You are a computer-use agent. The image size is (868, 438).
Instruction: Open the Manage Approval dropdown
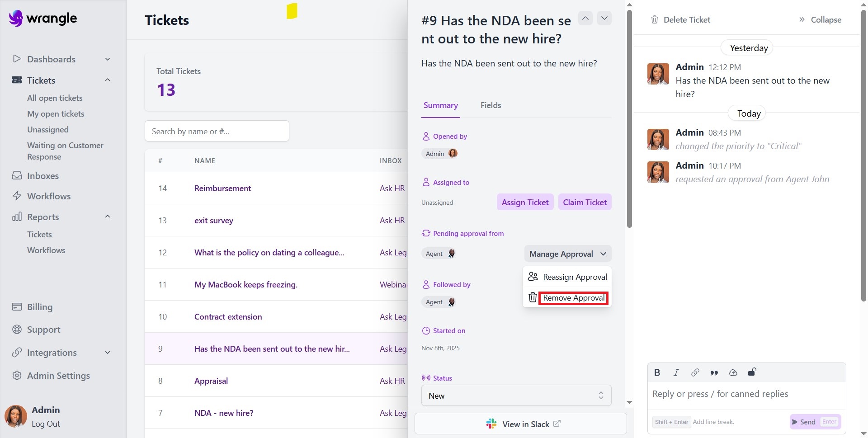click(567, 254)
